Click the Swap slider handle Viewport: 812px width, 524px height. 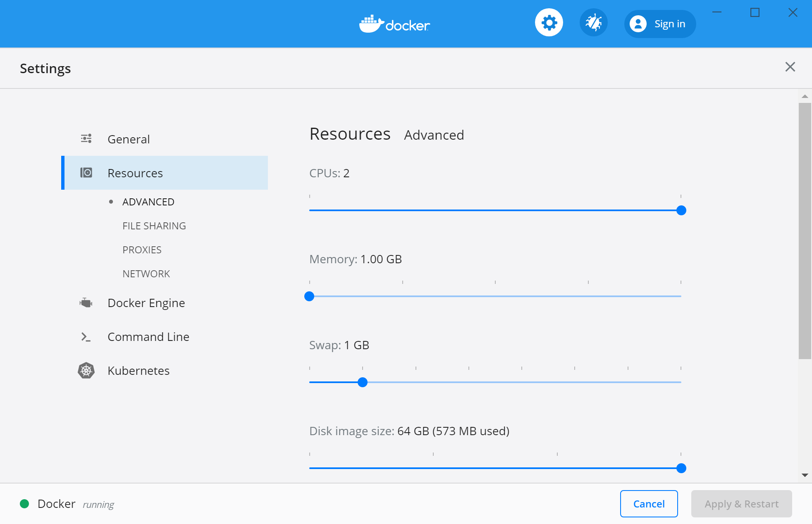[363, 382]
